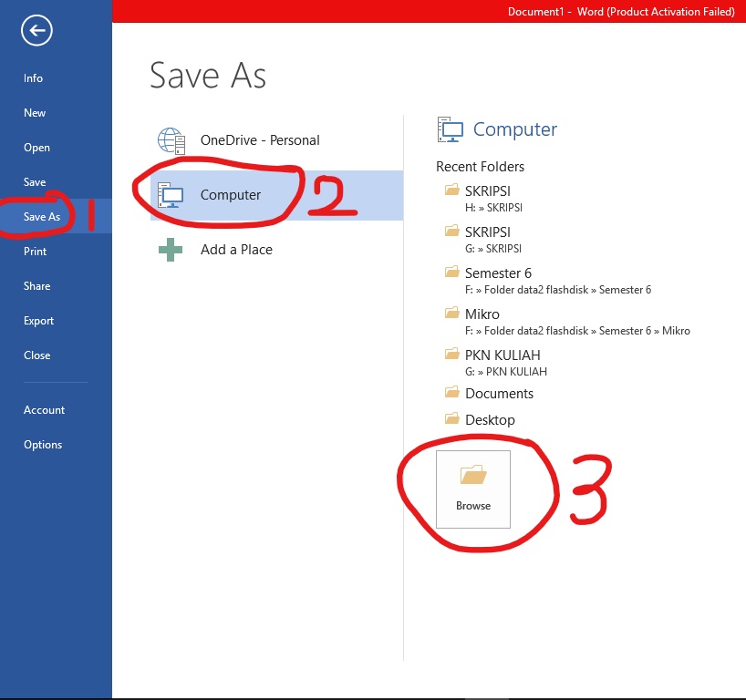Choose New in the backstage sidebar
This screenshot has height=700, width=746.
pyautogui.click(x=35, y=113)
